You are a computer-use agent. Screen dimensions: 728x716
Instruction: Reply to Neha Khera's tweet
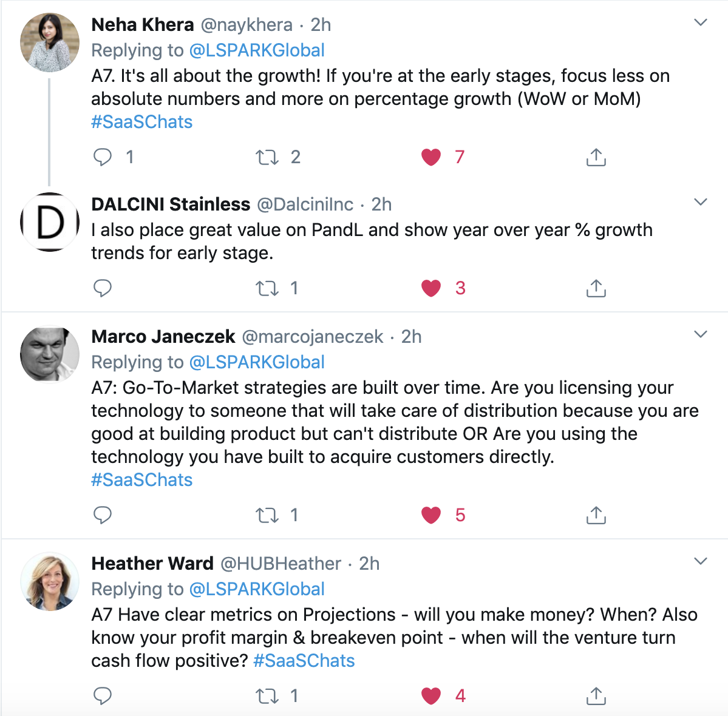103,157
